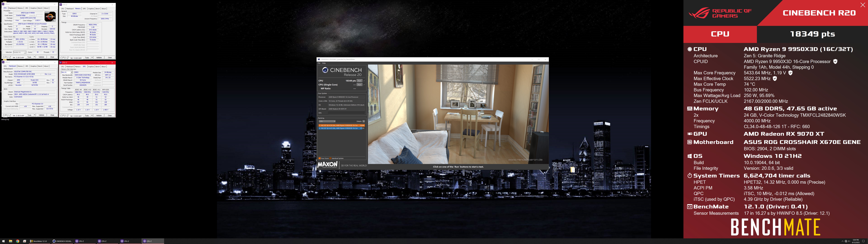Click the AMD Ryzen 9 badge in CPU-Z

click(50, 16)
